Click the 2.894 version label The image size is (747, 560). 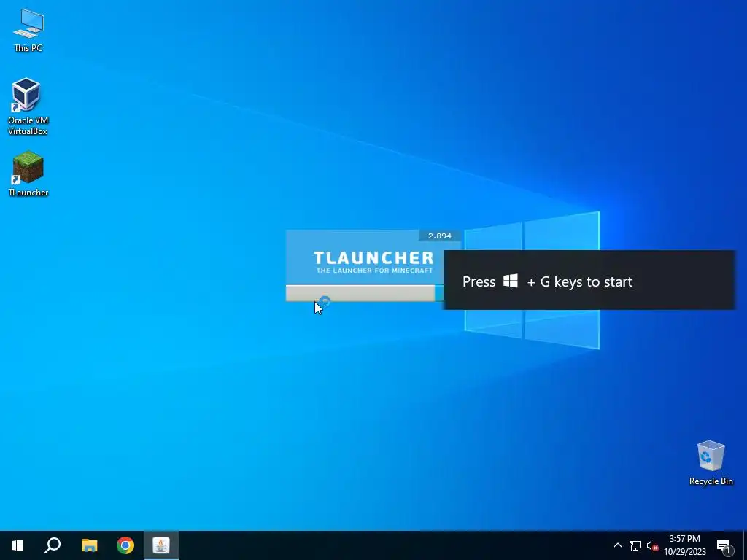(x=440, y=236)
